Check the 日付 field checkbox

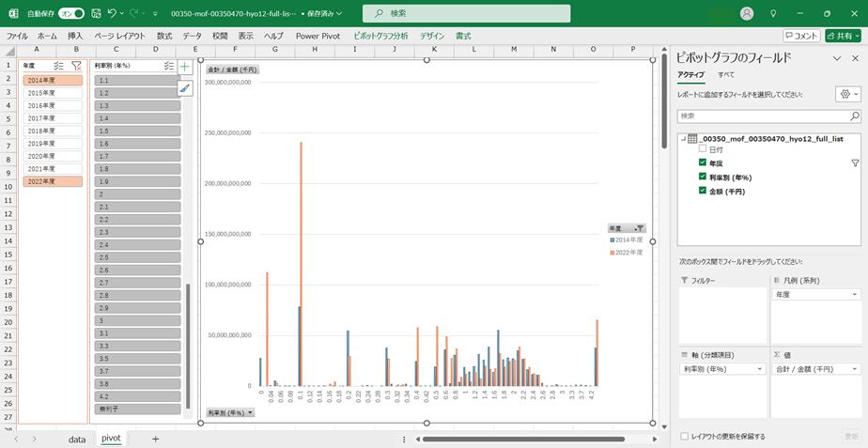click(703, 149)
